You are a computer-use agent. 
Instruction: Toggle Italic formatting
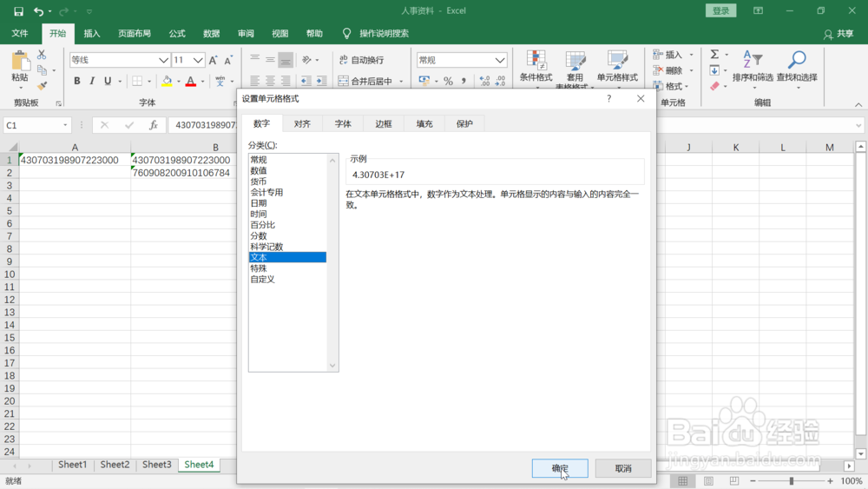[92, 81]
